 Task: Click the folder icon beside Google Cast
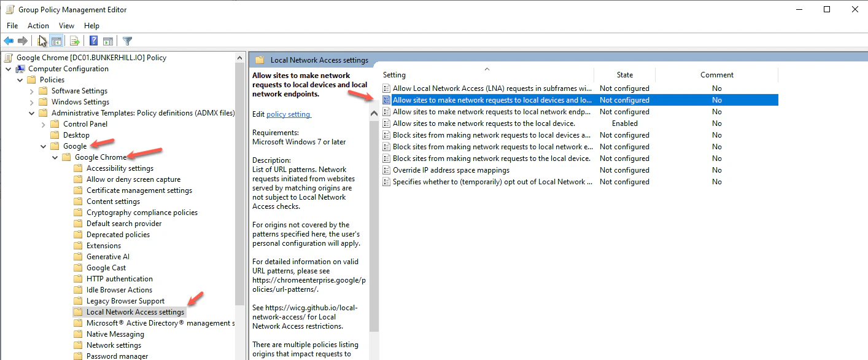pyautogui.click(x=78, y=268)
